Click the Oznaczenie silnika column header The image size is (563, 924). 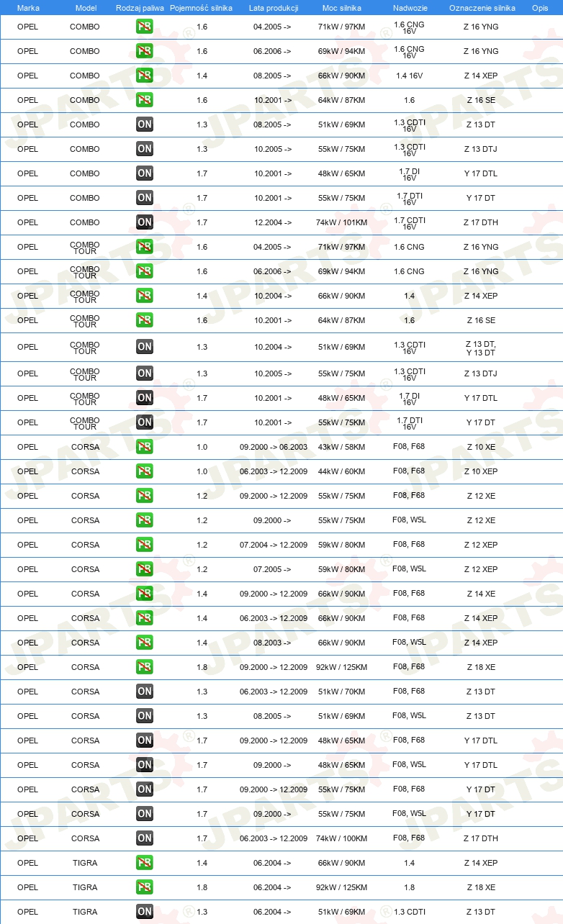point(482,8)
